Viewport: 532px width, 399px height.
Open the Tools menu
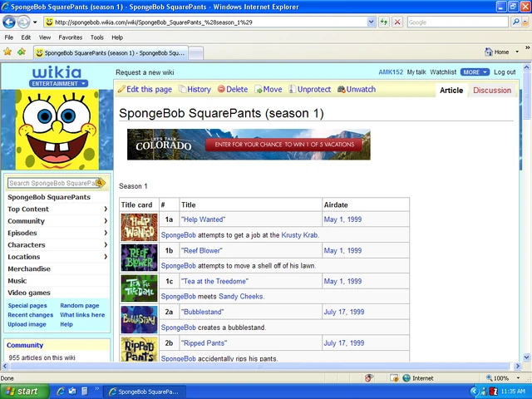tap(96, 37)
